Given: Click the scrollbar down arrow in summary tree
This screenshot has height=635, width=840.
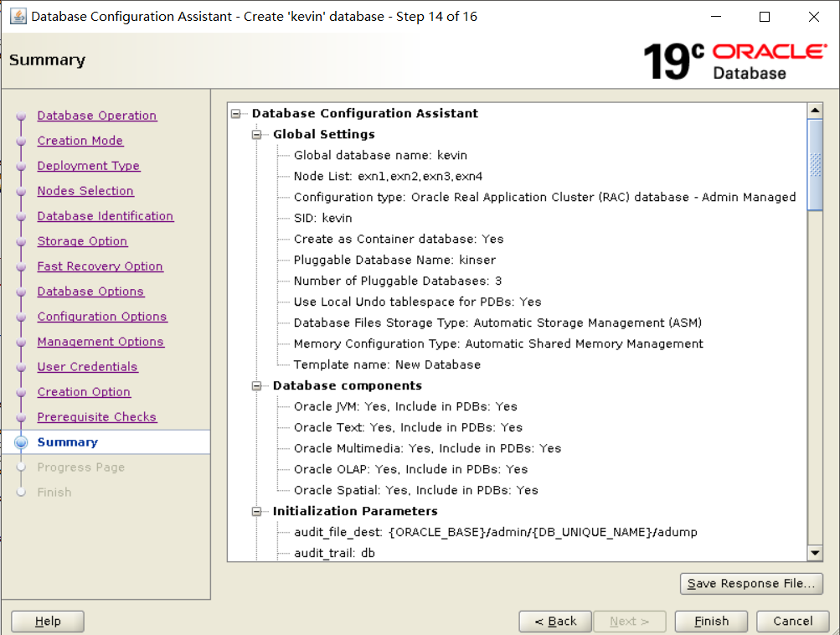Looking at the screenshot, I should click(x=815, y=553).
